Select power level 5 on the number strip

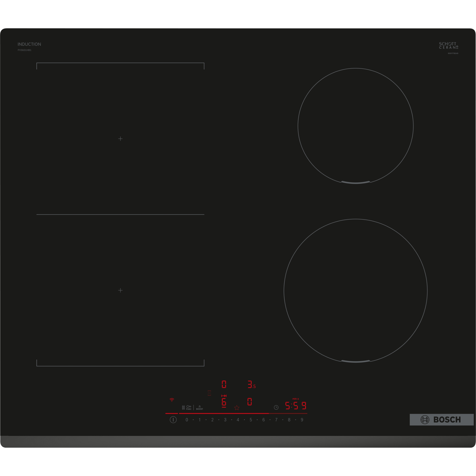click(x=251, y=420)
